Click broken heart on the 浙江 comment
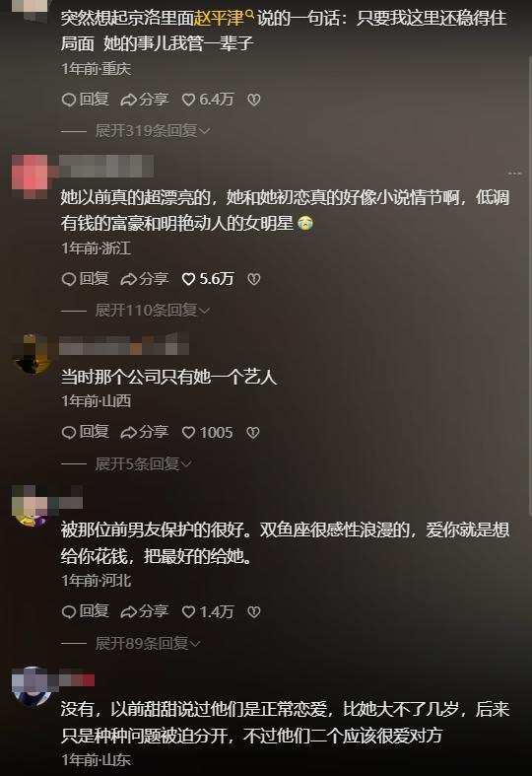This screenshot has width=532, height=776. coord(253,279)
